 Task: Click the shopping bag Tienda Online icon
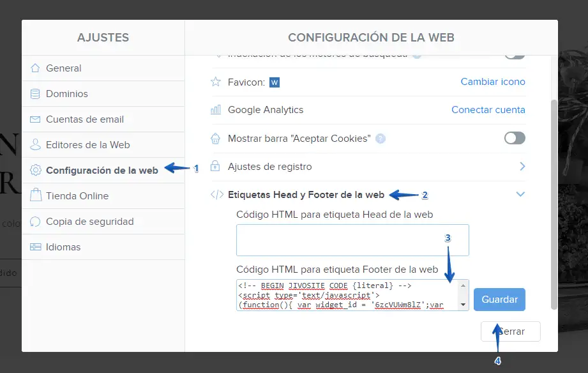[x=35, y=196]
